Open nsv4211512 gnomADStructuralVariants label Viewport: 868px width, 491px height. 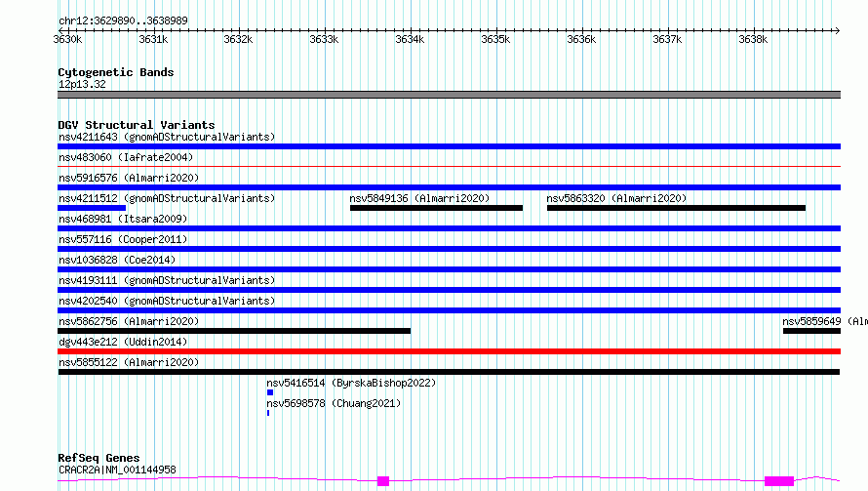[x=167, y=198]
